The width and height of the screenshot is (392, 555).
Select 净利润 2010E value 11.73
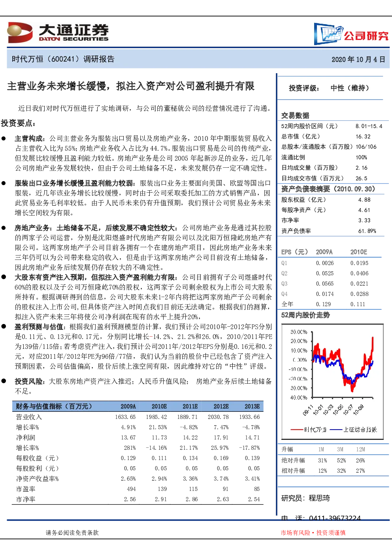coord(159,438)
